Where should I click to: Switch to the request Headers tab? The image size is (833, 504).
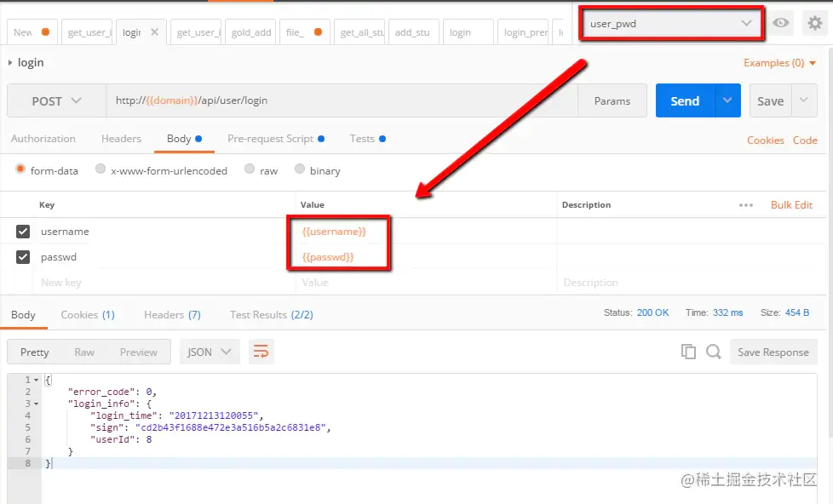(x=121, y=139)
